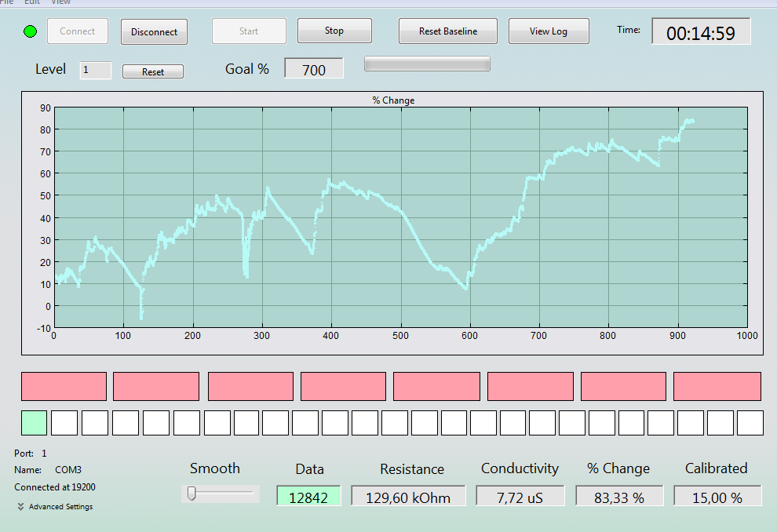Click the Smooth slider handle

[192, 494]
